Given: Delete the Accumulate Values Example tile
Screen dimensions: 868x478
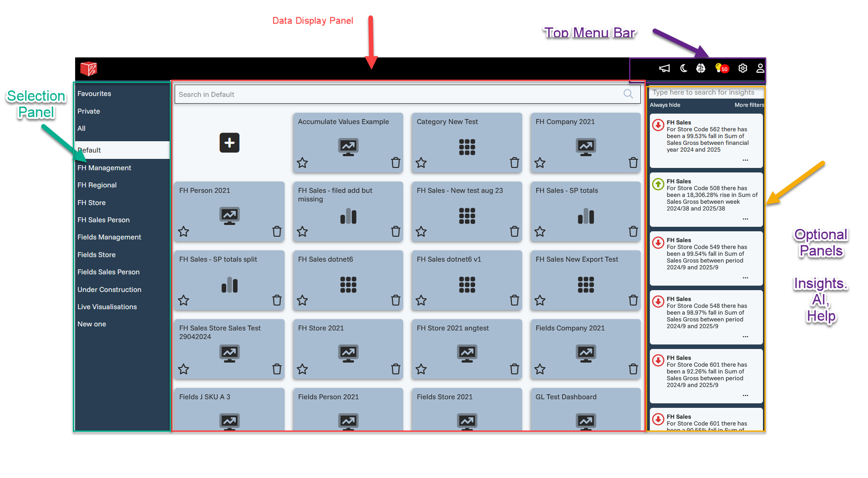Looking at the screenshot, I should pyautogui.click(x=396, y=163).
